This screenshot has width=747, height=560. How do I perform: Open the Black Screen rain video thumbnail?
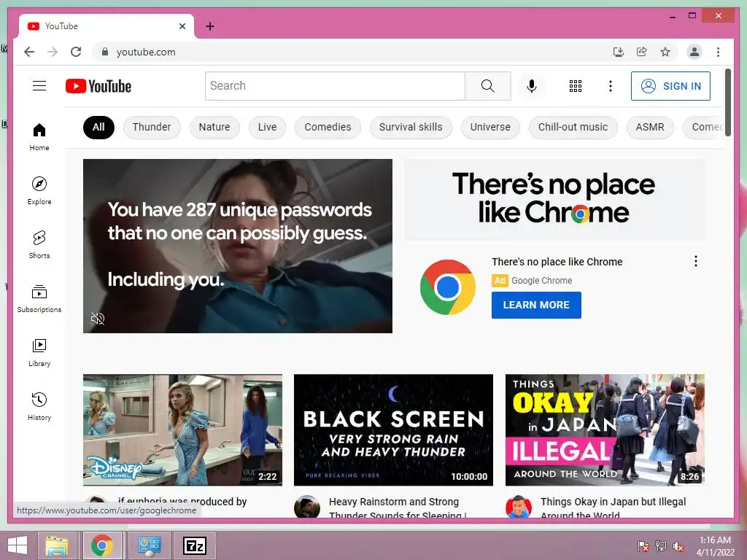coord(393,430)
